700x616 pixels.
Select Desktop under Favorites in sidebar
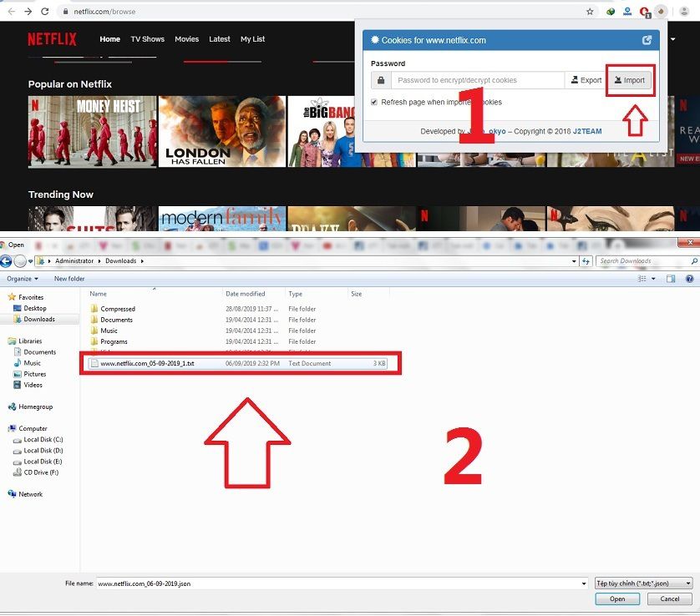point(35,308)
